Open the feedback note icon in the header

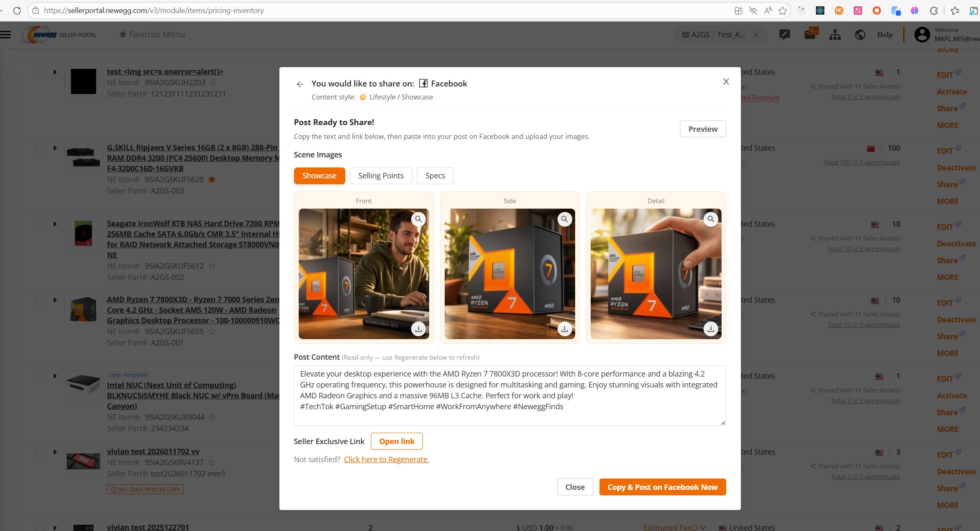click(785, 35)
